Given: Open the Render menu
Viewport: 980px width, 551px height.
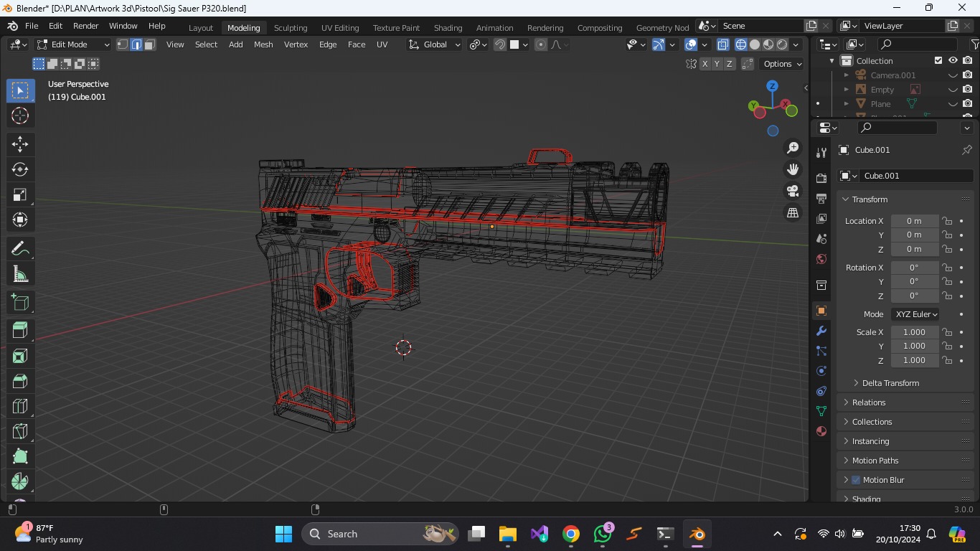Looking at the screenshot, I should (x=85, y=26).
